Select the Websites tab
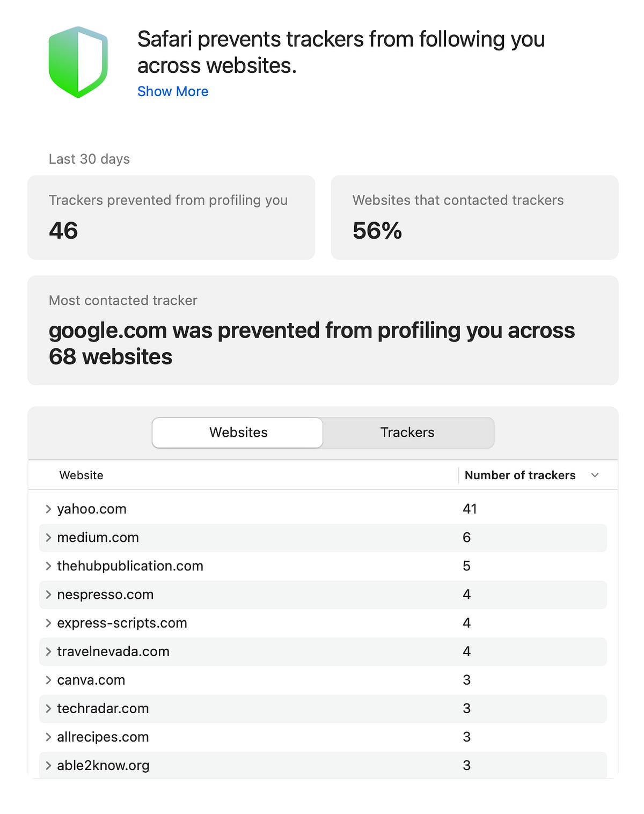Image resolution: width=644 pixels, height=814 pixels. pos(238,432)
